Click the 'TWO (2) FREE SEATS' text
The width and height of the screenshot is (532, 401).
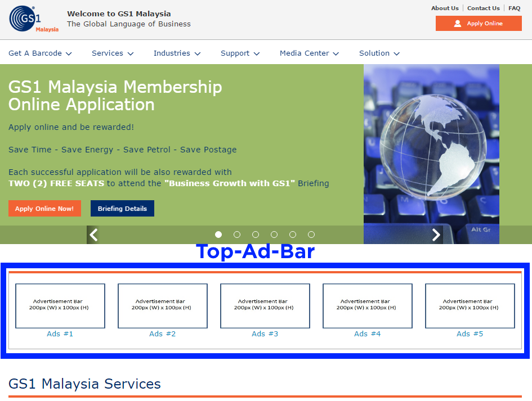click(x=56, y=183)
